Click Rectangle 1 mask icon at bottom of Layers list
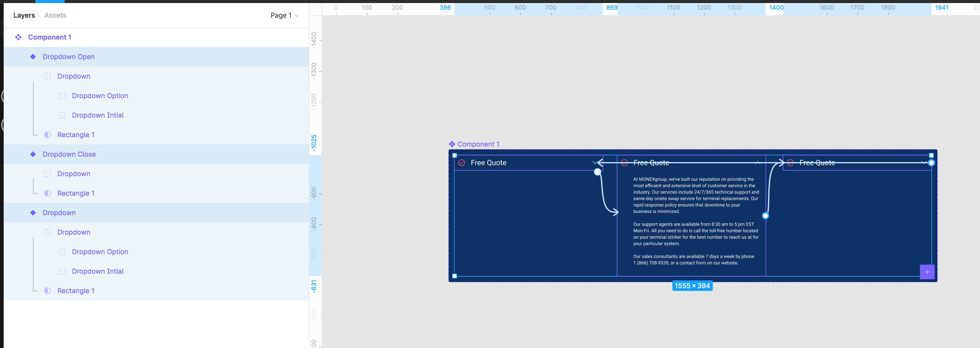 [x=48, y=291]
